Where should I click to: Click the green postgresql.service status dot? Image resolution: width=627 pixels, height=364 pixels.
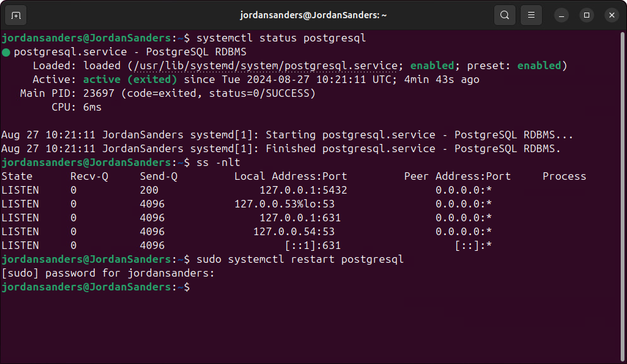6,52
